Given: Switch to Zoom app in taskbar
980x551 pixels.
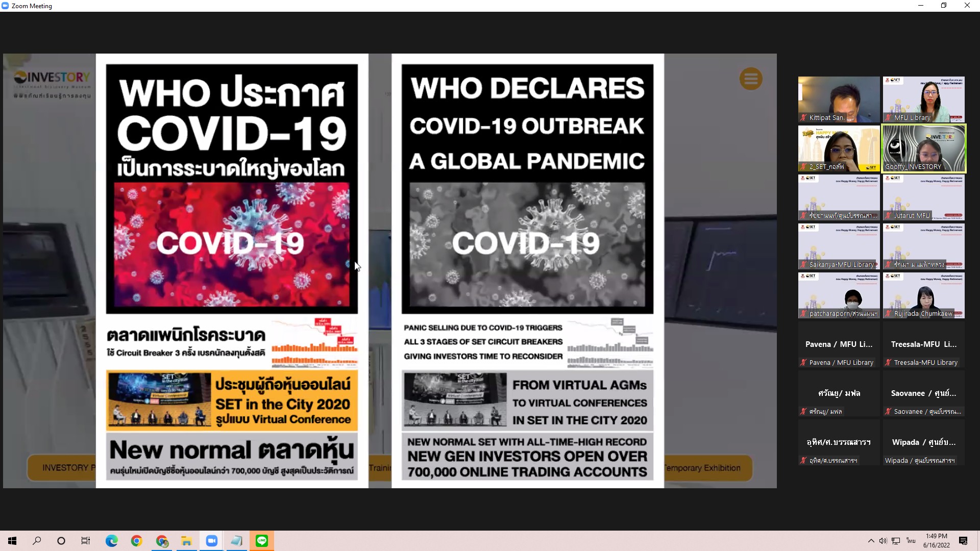Looking at the screenshot, I should pyautogui.click(x=211, y=541).
